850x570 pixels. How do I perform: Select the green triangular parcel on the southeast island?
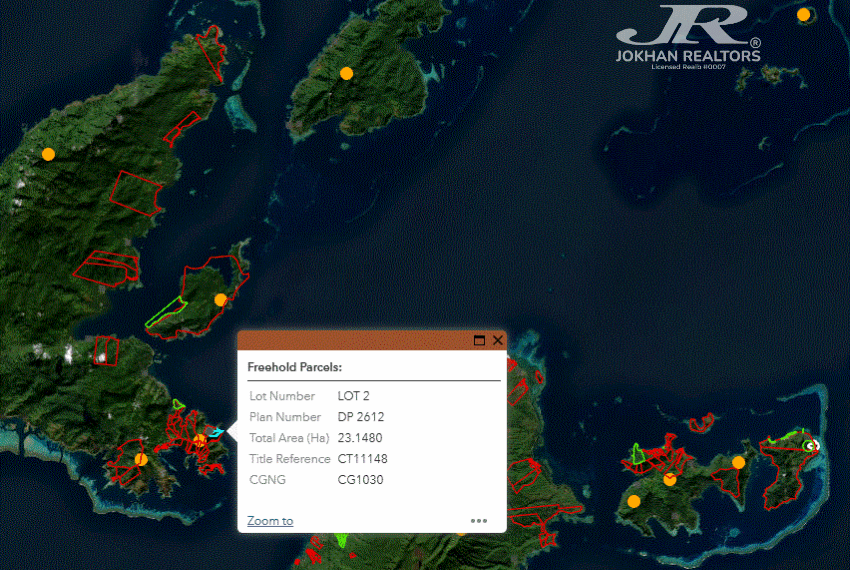(636, 456)
